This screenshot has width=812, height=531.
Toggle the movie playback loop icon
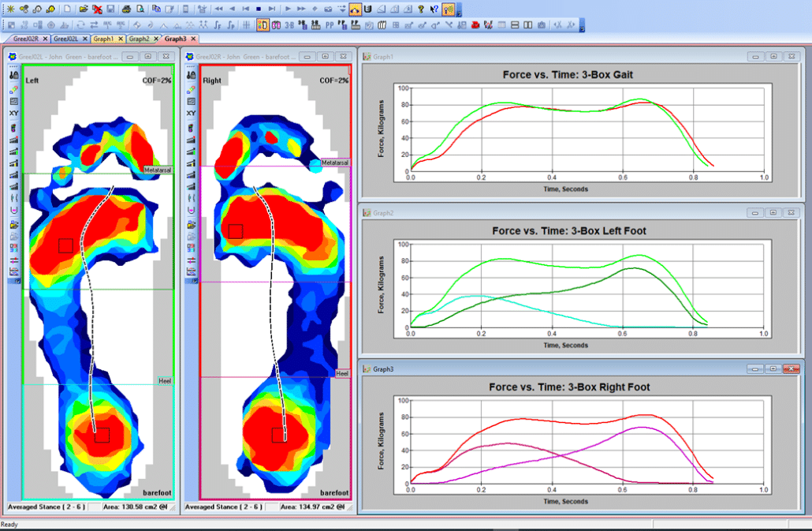367,9
